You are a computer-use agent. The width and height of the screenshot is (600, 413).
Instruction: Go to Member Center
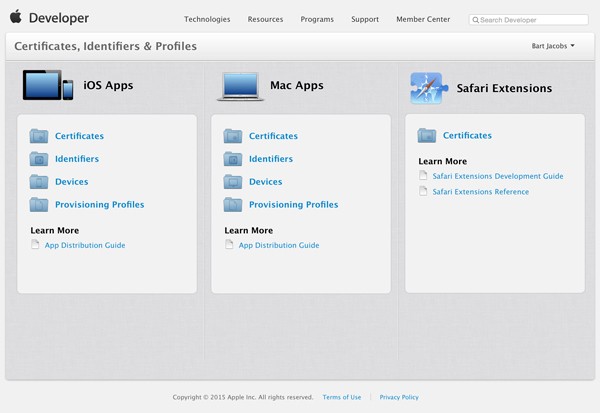[423, 19]
